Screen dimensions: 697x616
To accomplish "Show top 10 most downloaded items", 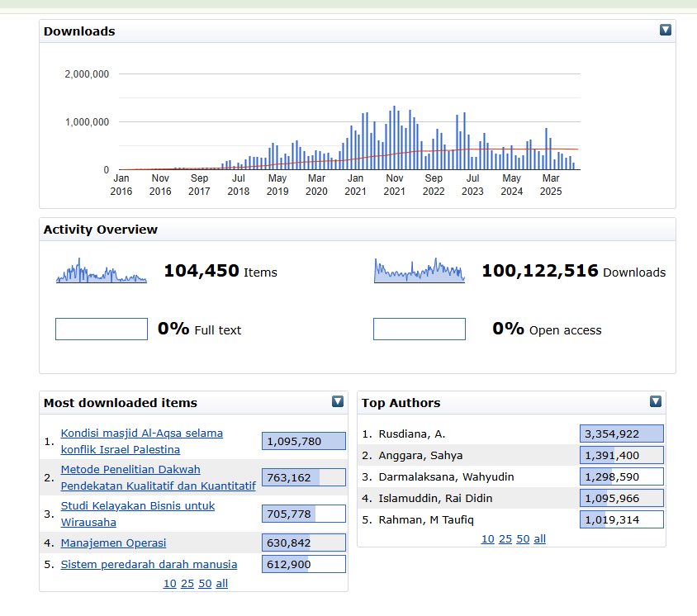I will pyautogui.click(x=169, y=583).
